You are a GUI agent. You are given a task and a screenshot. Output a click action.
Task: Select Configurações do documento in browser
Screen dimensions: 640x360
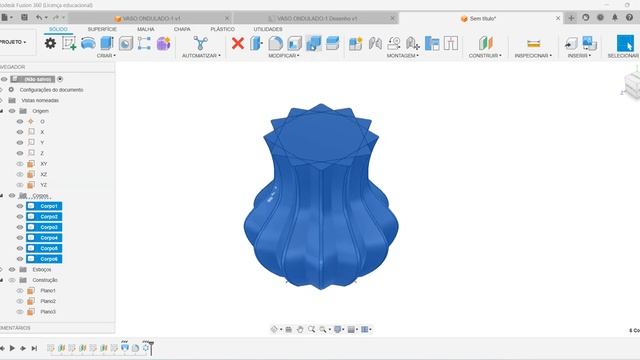tap(51, 90)
